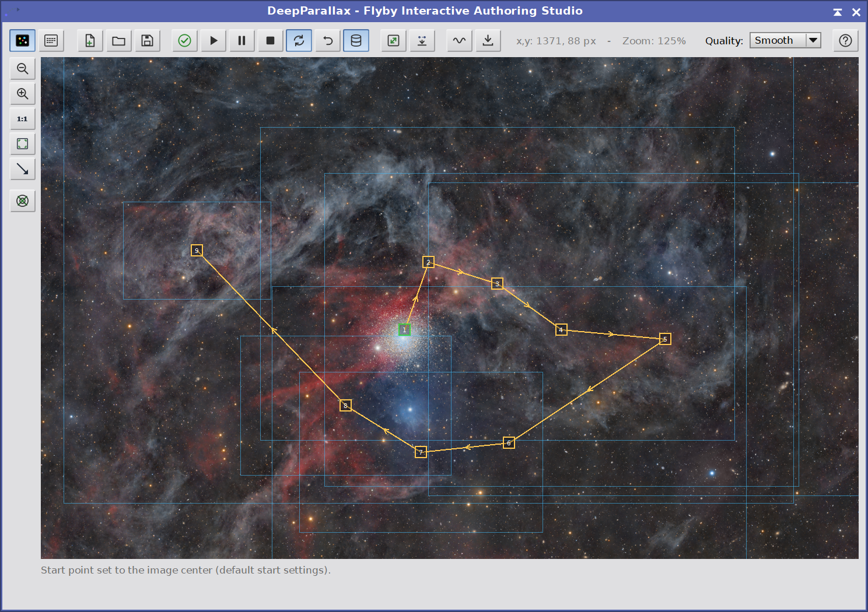Image resolution: width=868 pixels, height=612 pixels.
Task: Click the green checkmark validate button
Action: pos(184,41)
